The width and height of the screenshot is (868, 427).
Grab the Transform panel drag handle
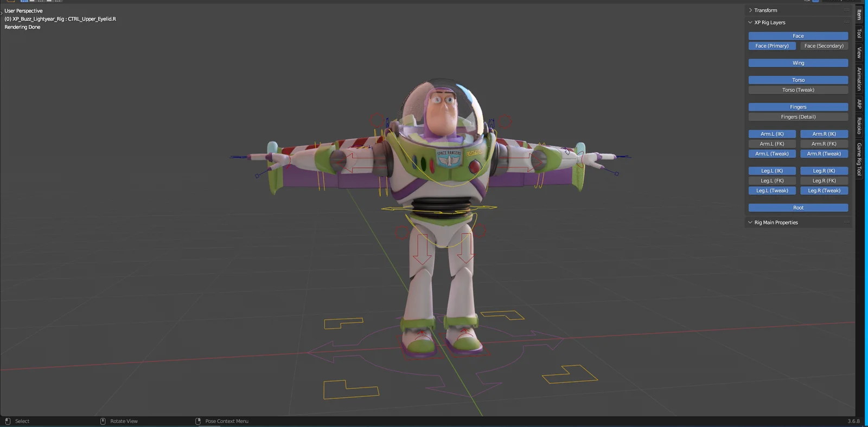(x=846, y=10)
